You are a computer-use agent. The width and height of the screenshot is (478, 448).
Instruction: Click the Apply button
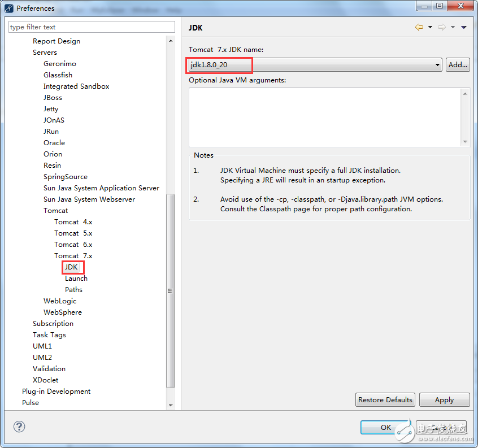point(444,400)
